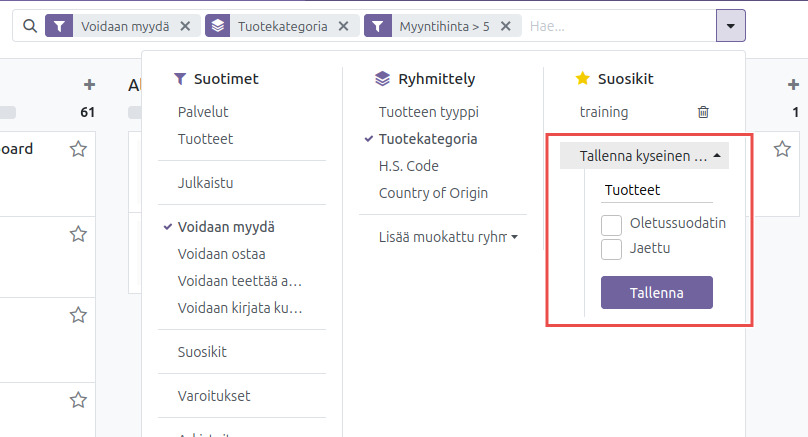This screenshot has width=808, height=437.
Task: Remove the Tuotekategoria grouping chip
Action: point(344,27)
